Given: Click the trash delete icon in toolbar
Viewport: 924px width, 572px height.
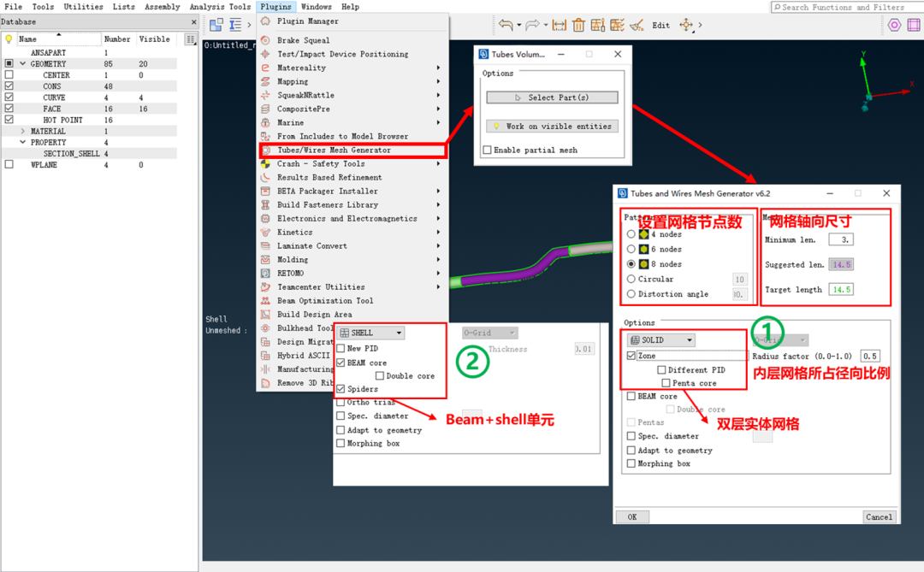Looking at the screenshot, I should coord(579,25).
